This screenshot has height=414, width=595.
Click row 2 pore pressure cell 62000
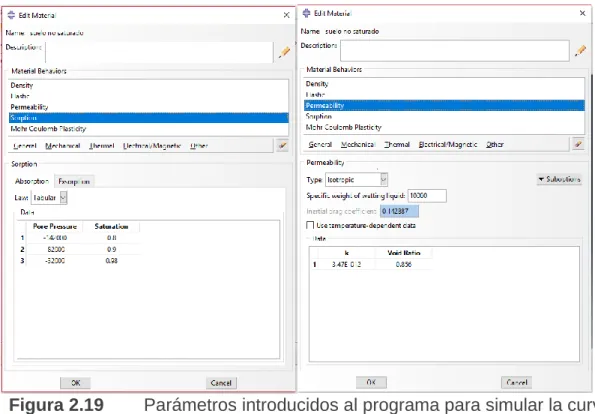click(x=55, y=249)
